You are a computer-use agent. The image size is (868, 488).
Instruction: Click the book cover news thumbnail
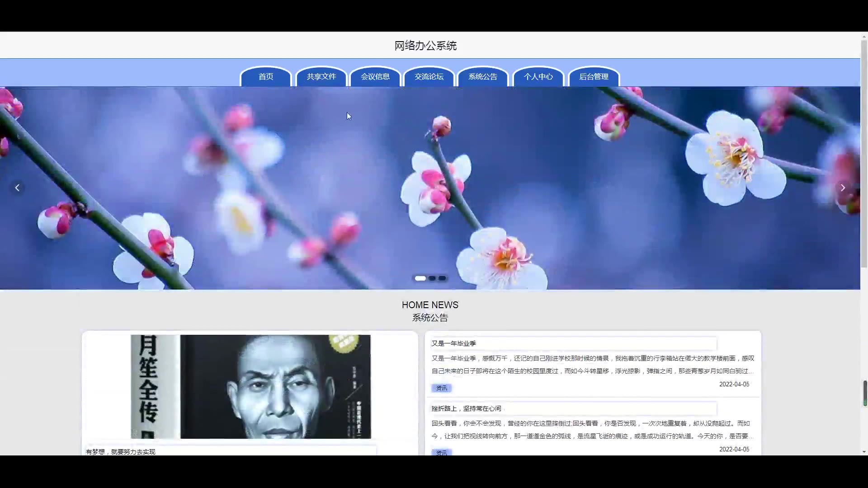(x=251, y=387)
